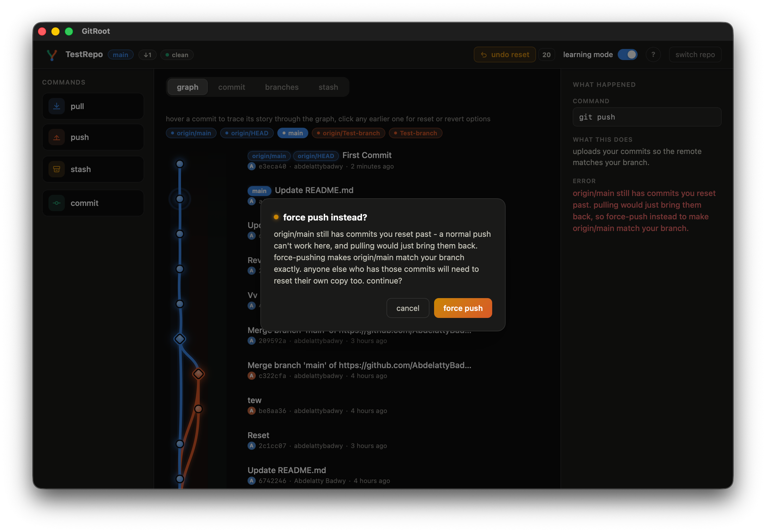Open the main branch badge in header

(x=121, y=55)
